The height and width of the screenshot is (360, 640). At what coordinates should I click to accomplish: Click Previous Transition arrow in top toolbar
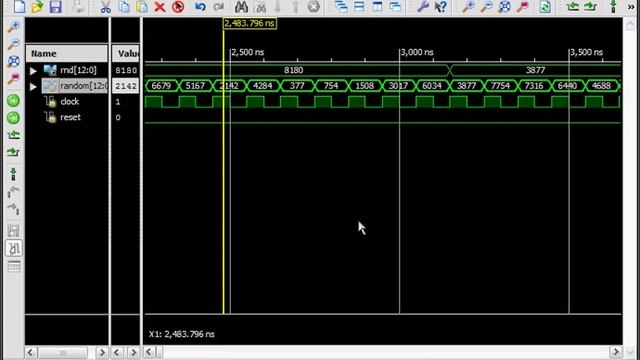pos(573,6)
